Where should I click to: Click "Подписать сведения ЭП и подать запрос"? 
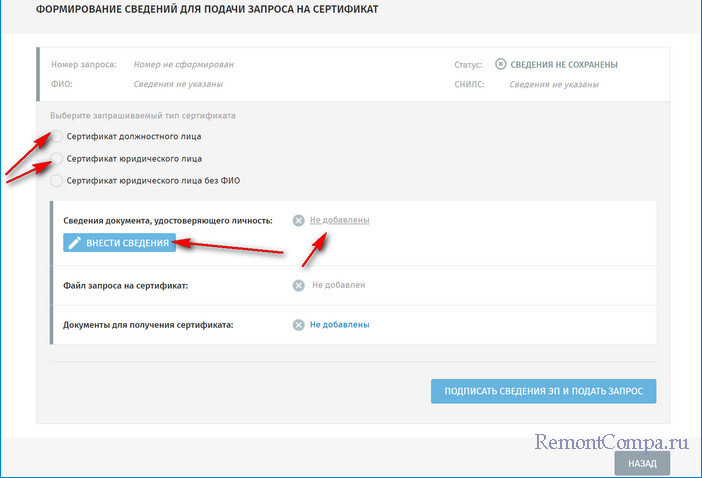(x=543, y=390)
